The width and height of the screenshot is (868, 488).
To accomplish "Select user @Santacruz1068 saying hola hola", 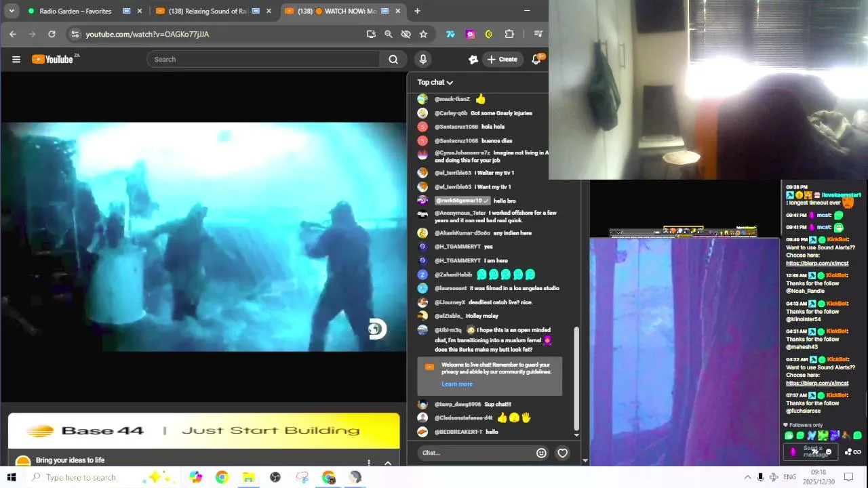I will (456, 127).
